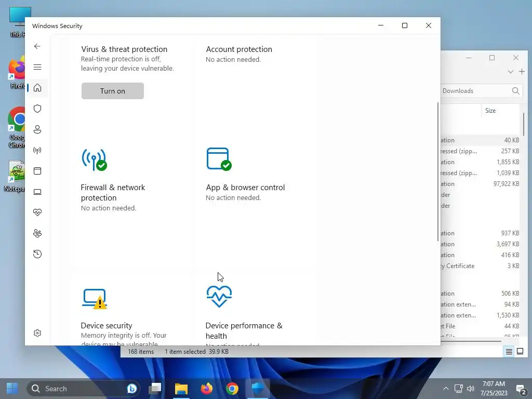
Task: Show hidden system tray icons
Action: coord(446,389)
